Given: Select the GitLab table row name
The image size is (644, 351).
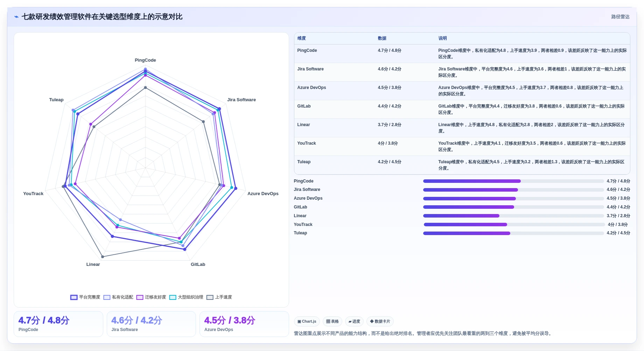Looking at the screenshot, I should coord(304,106).
